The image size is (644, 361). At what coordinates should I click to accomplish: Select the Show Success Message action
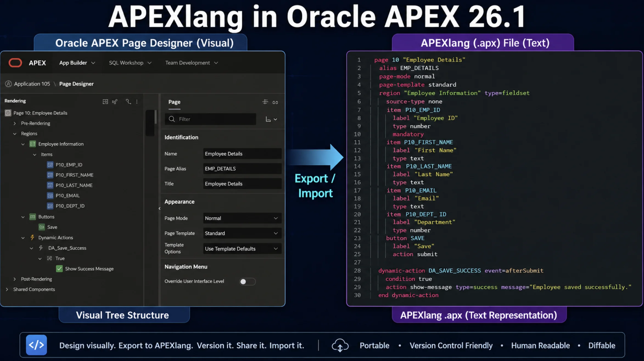click(x=89, y=269)
